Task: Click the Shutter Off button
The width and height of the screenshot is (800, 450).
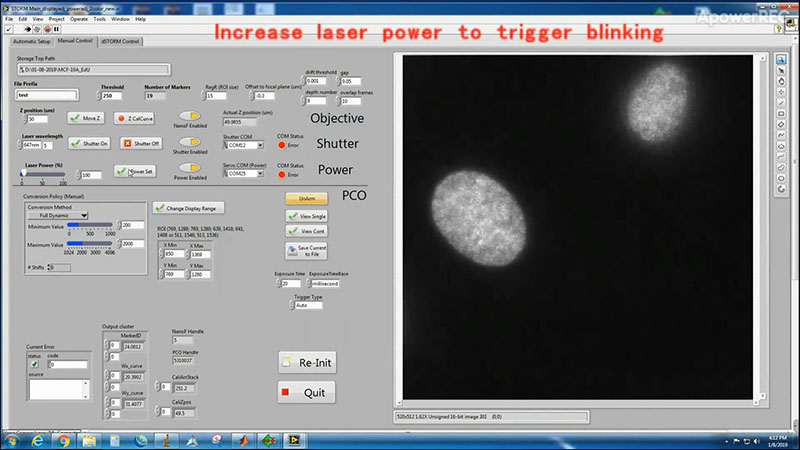Action: point(142,143)
